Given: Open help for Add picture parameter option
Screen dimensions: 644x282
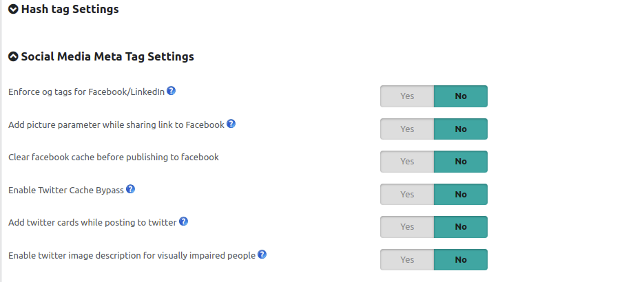Looking at the screenshot, I should (231, 123).
